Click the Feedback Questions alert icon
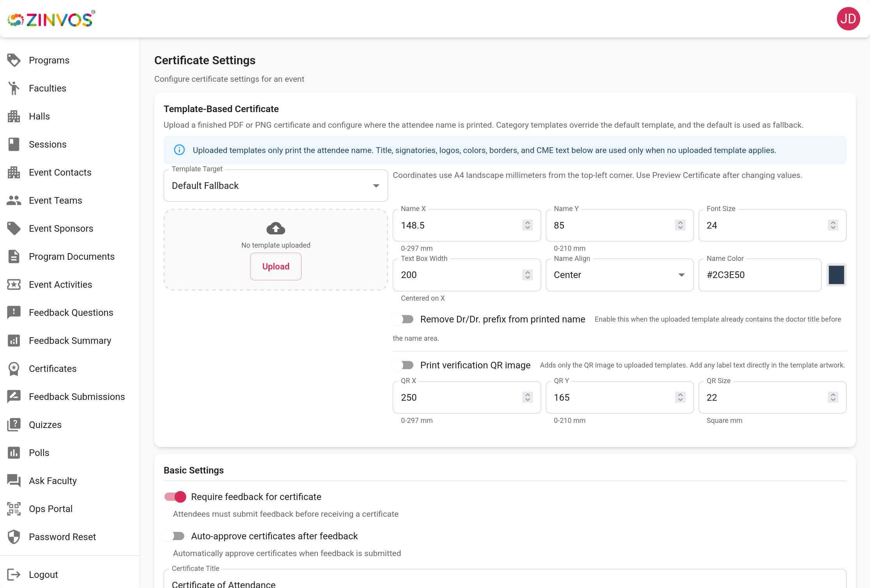The width and height of the screenshot is (870, 588). 14,313
